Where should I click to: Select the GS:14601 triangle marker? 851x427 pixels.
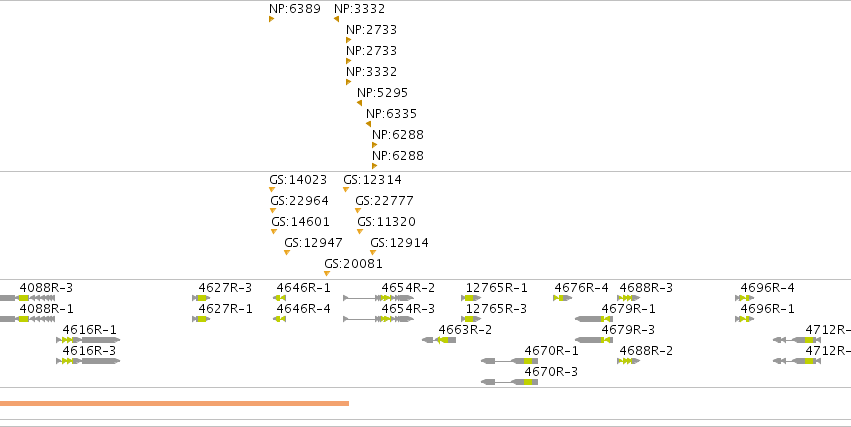pos(274,232)
